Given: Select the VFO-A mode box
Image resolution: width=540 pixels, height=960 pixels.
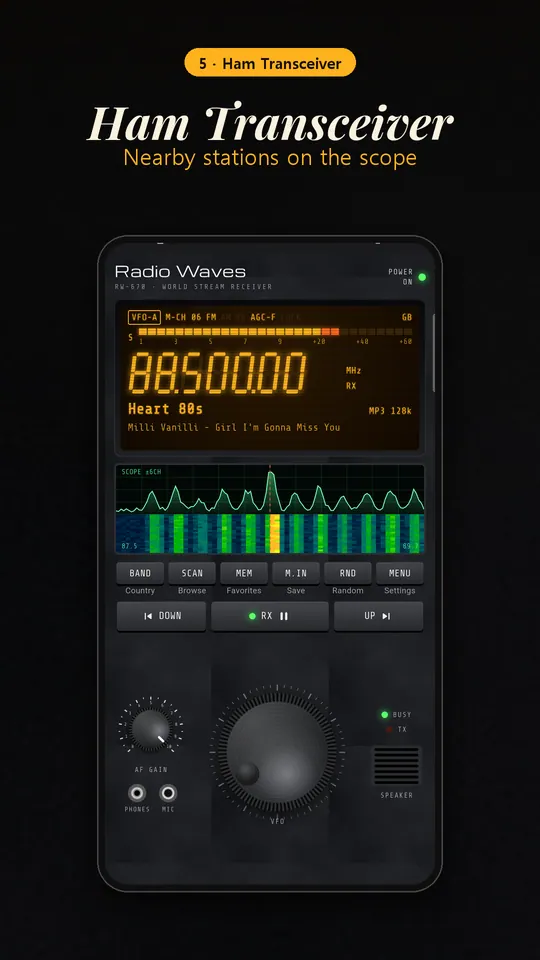Looking at the screenshot, I should 144,317.
